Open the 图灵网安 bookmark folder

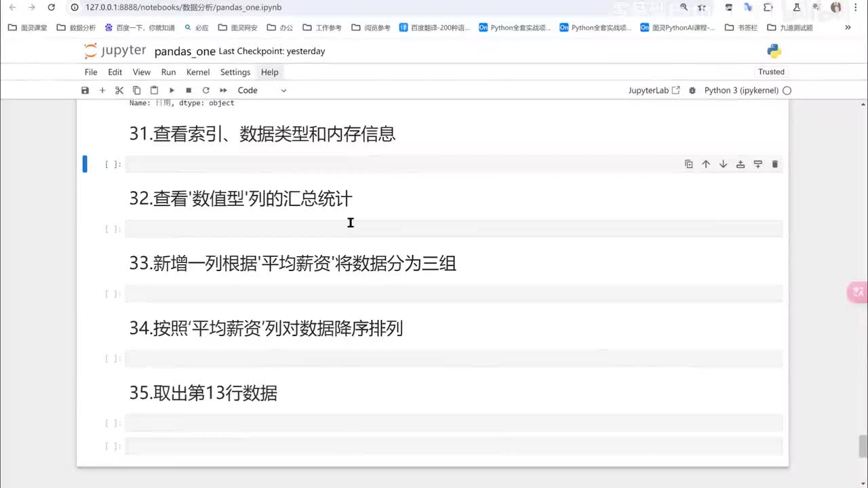(x=237, y=28)
